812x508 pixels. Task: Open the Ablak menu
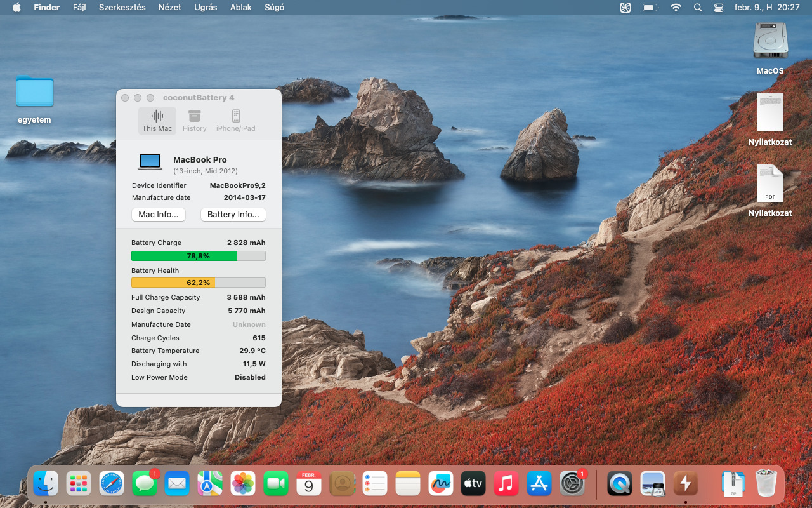coord(240,8)
